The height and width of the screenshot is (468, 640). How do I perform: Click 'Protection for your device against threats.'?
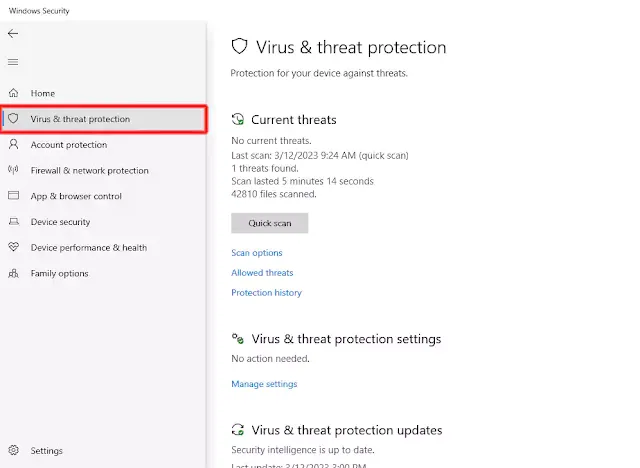pos(319,73)
